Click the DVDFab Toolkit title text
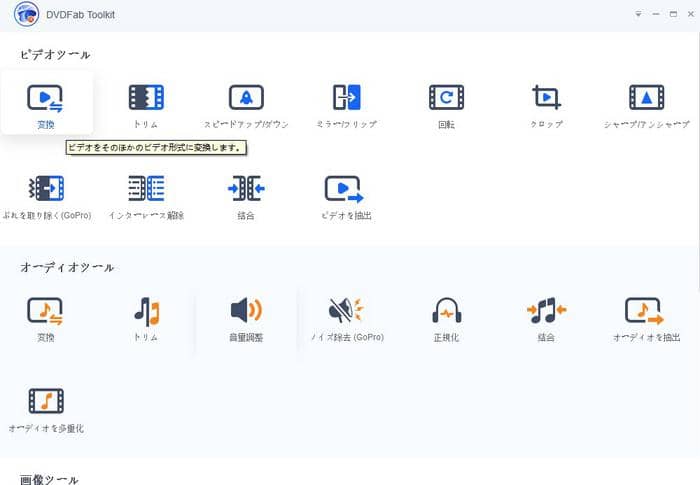 click(80, 15)
